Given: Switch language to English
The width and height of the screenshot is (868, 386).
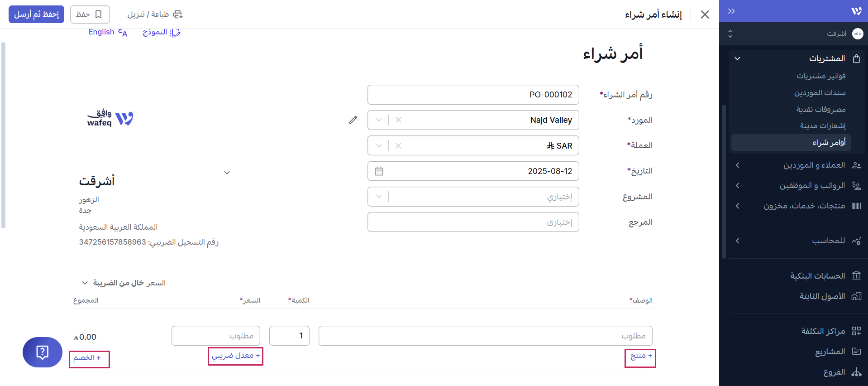Looking at the screenshot, I should [108, 32].
